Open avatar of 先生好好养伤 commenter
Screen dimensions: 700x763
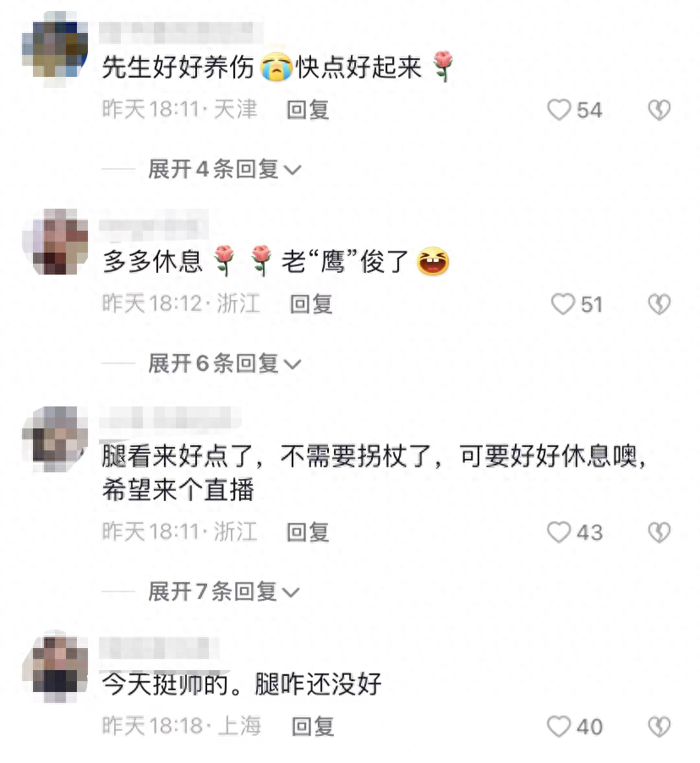click(55, 49)
